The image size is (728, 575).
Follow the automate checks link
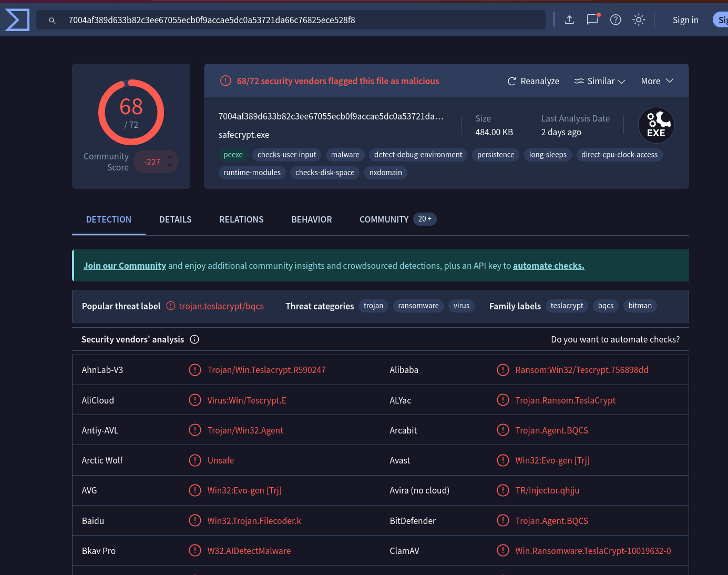pyautogui.click(x=548, y=266)
